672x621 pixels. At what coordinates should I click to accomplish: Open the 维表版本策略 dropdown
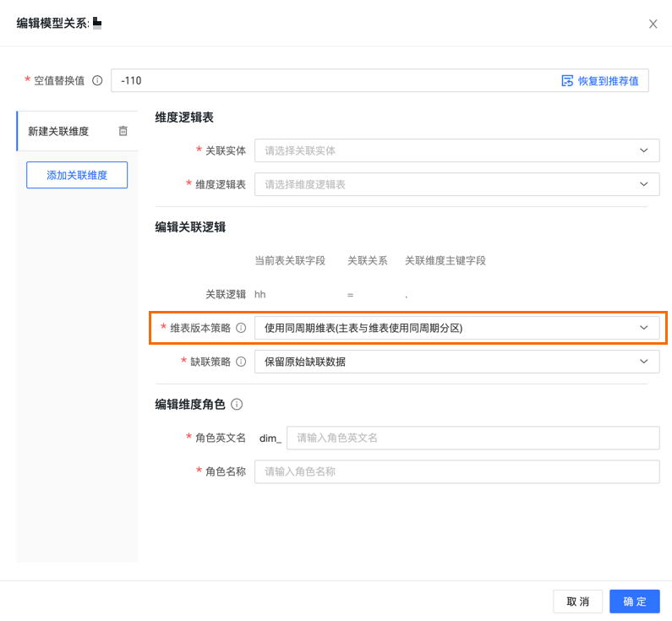(456, 328)
